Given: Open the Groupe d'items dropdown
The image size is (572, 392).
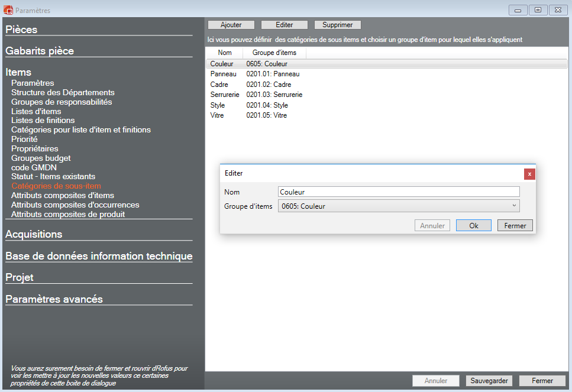Looking at the screenshot, I should point(399,206).
